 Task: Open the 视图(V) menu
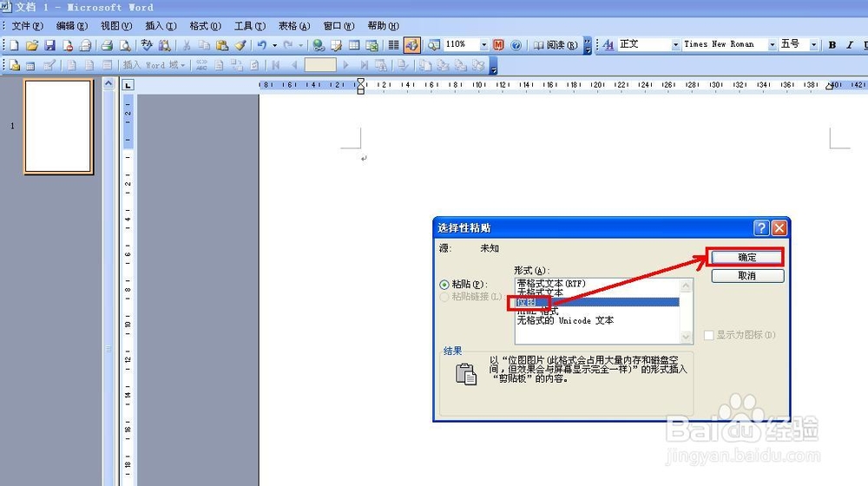tap(116, 26)
